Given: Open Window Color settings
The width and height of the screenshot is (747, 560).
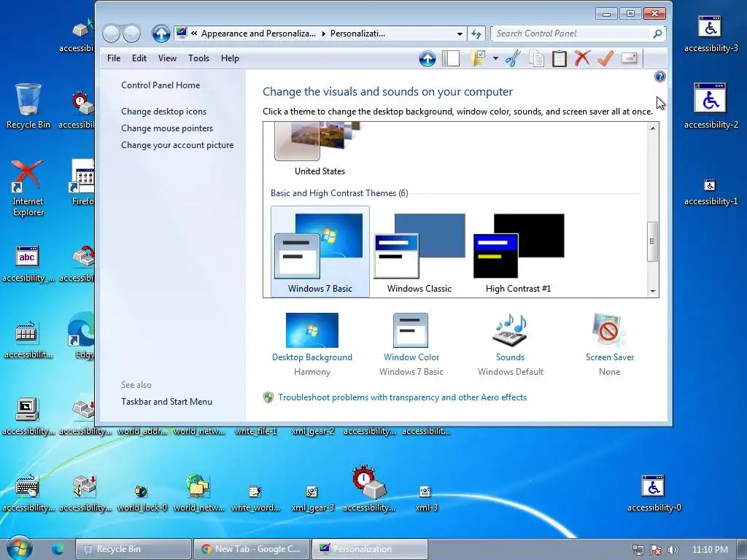Looking at the screenshot, I should [411, 337].
